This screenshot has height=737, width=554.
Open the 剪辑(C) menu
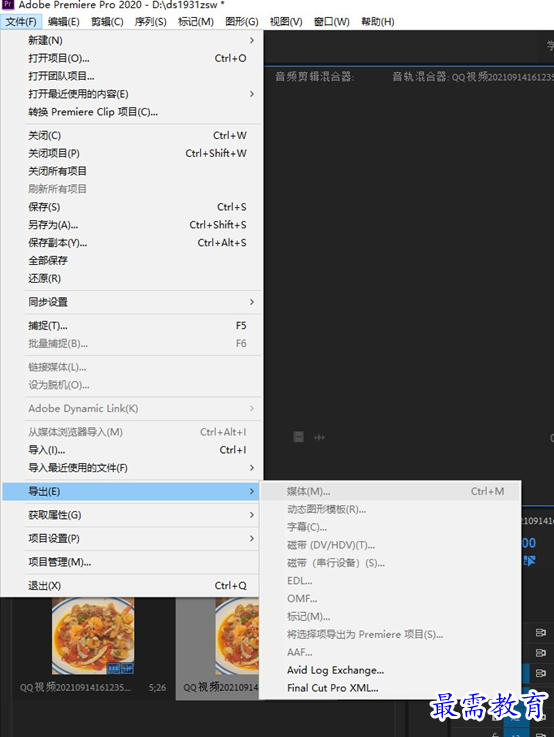(107, 22)
